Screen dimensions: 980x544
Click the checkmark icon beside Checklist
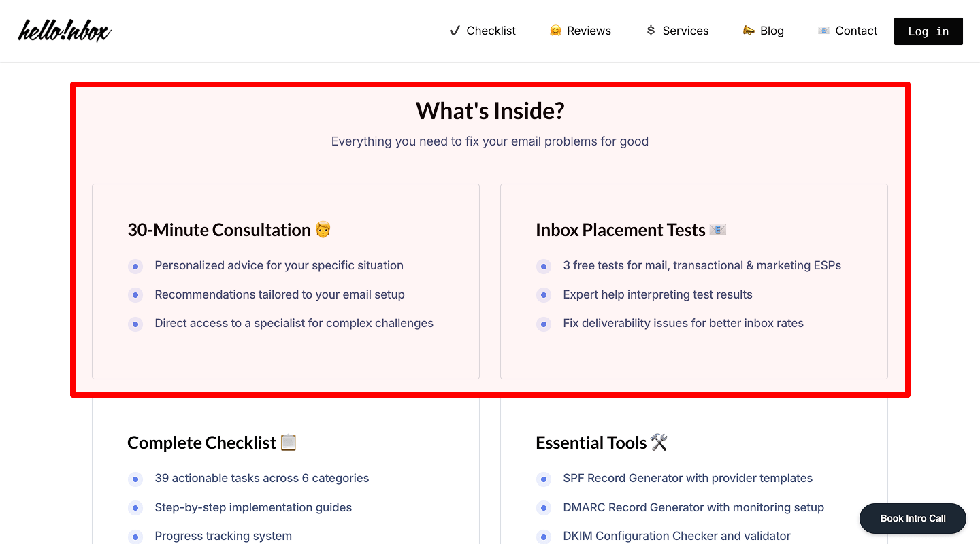[x=455, y=31]
